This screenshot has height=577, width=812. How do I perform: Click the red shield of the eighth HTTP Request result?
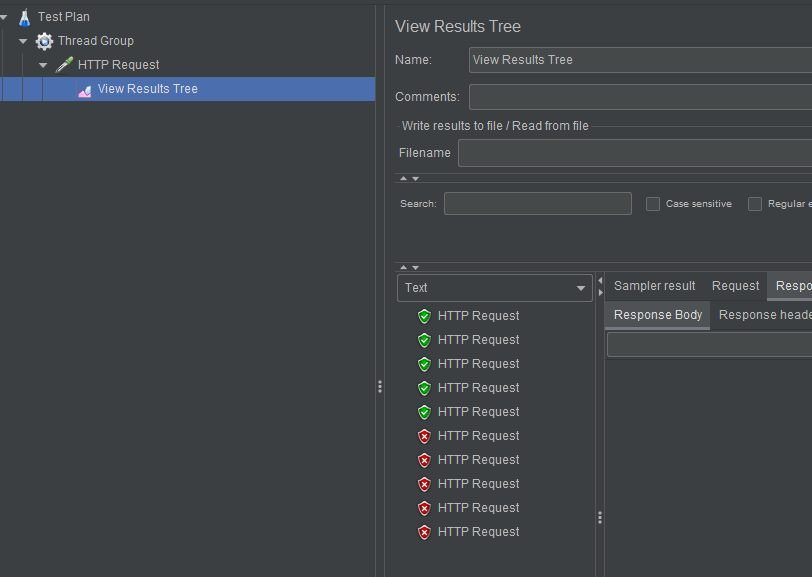click(x=424, y=484)
